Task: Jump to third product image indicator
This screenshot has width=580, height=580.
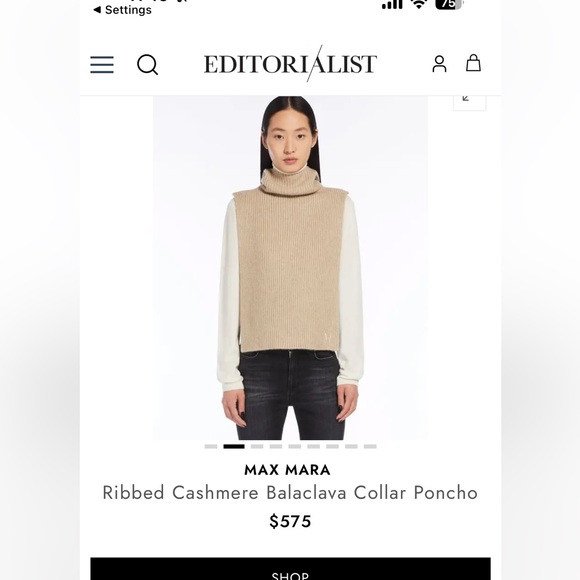Action: coord(257,446)
